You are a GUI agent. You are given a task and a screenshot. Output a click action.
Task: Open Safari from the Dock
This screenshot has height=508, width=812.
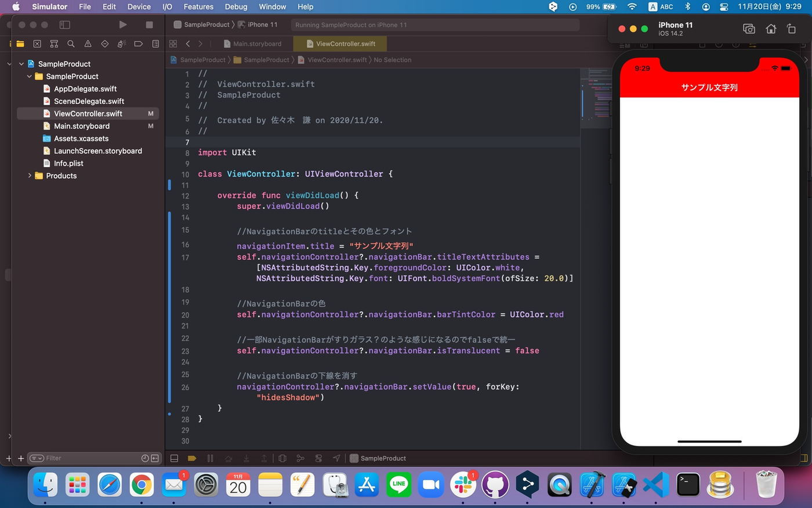[110, 485]
